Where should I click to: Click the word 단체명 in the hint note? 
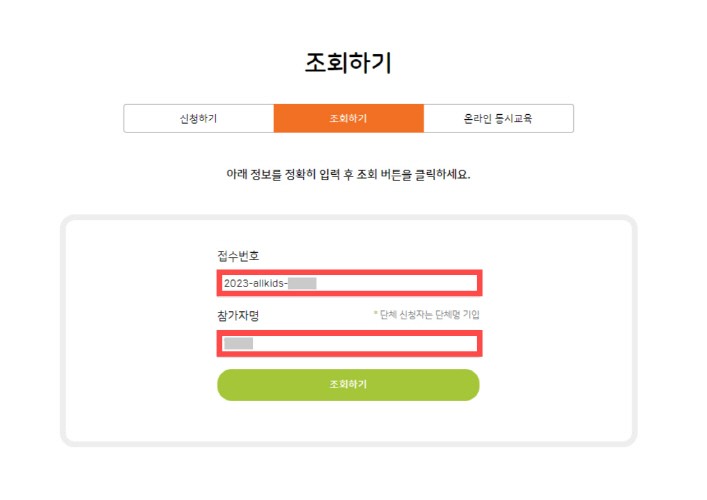click(448, 314)
